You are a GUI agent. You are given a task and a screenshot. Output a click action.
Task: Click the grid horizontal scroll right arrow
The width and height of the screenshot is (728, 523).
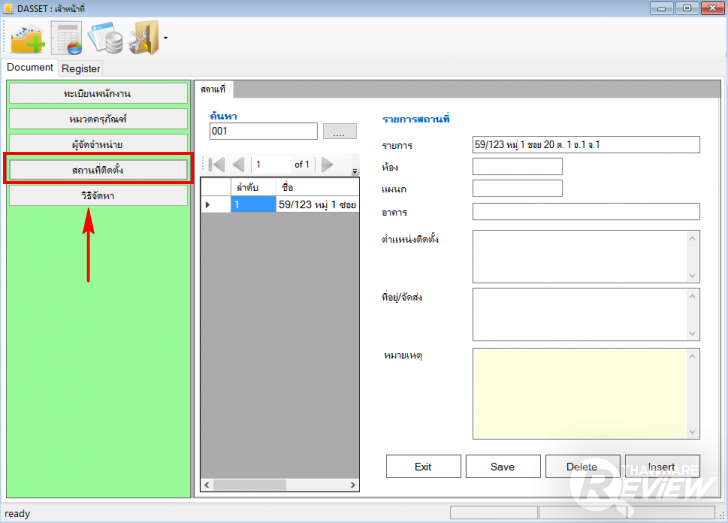click(x=353, y=485)
